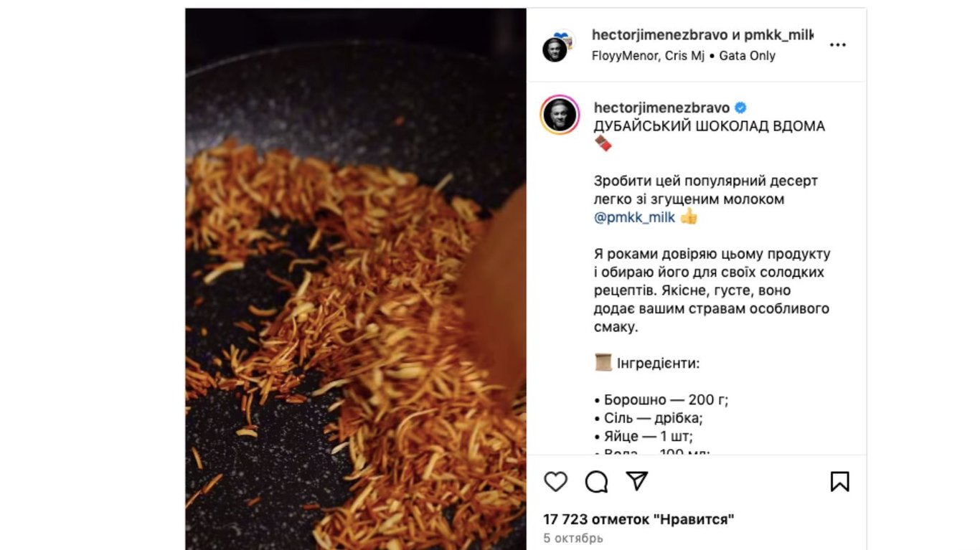Open comments via the speech bubble icon
This screenshot has width=980, height=550.
coord(596,481)
